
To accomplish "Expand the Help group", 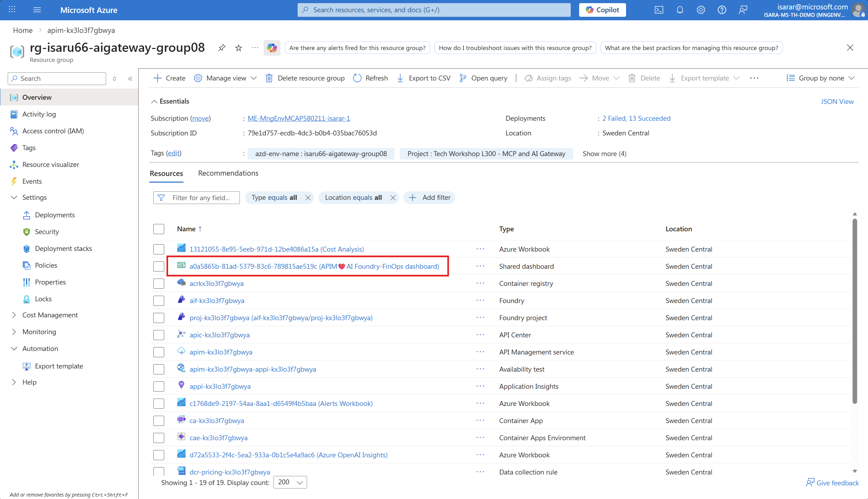I will (14, 382).
